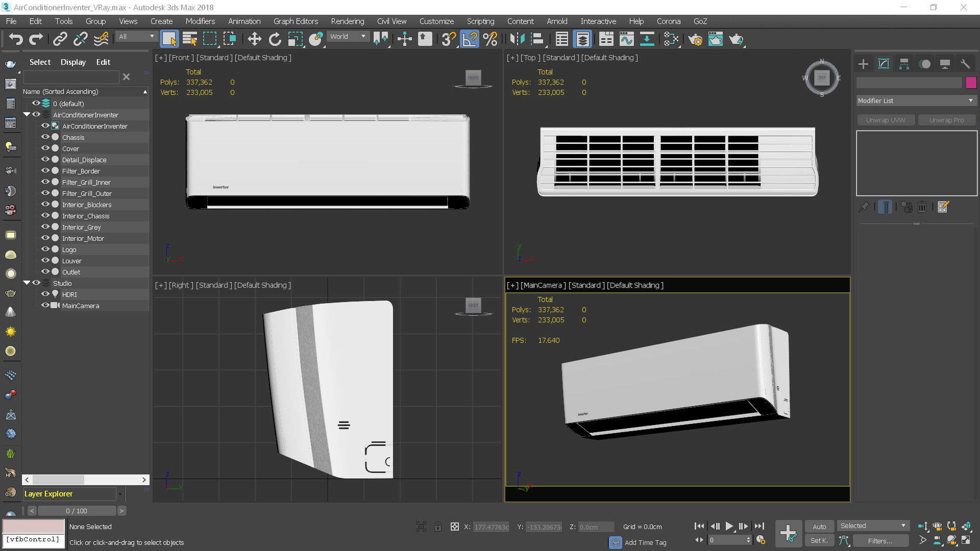This screenshot has width=980, height=551.
Task: Click the Pin Stack icon
Action: coord(864,207)
